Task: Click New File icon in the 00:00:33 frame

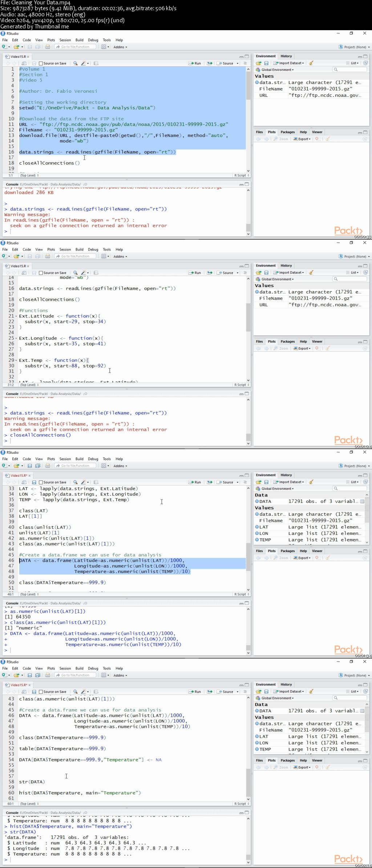Action: pyautogui.click(x=4, y=47)
